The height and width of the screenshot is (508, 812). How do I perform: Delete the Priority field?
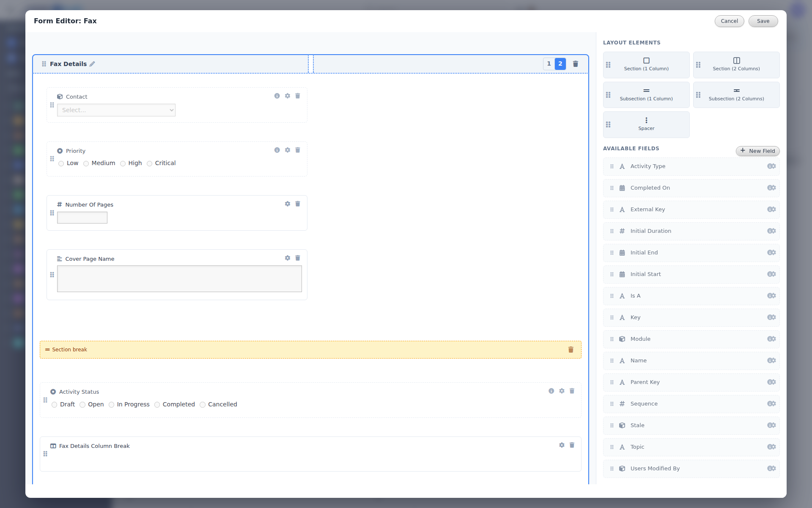tap(298, 150)
